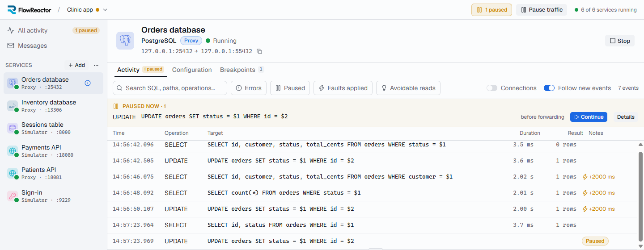The height and width of the screenshot is (250, 644).
Task: Click the Sessions table database icon
Action: tap(12, 128)
